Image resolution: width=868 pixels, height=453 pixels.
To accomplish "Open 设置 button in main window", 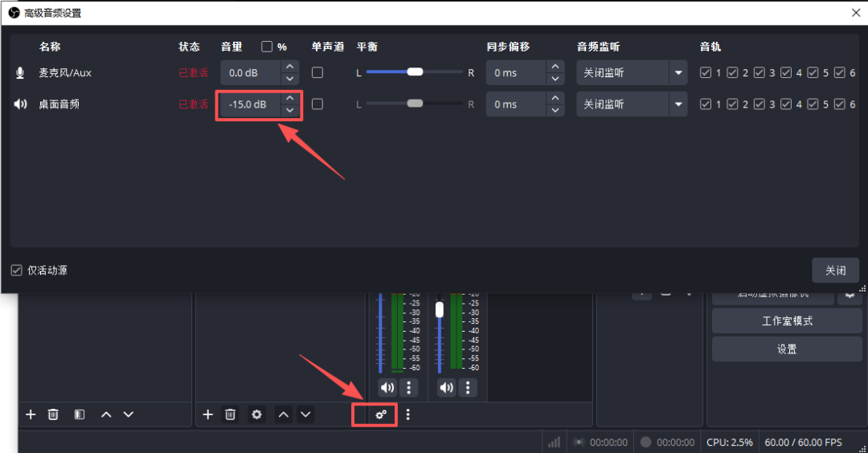I will coord(787,349).
